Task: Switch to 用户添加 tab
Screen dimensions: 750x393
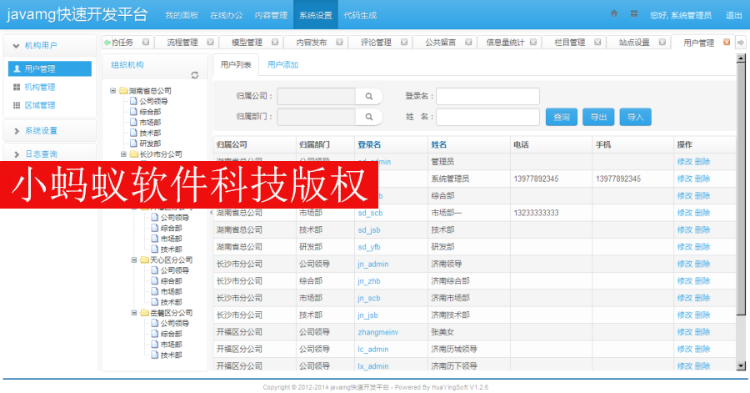Action: 283,65
